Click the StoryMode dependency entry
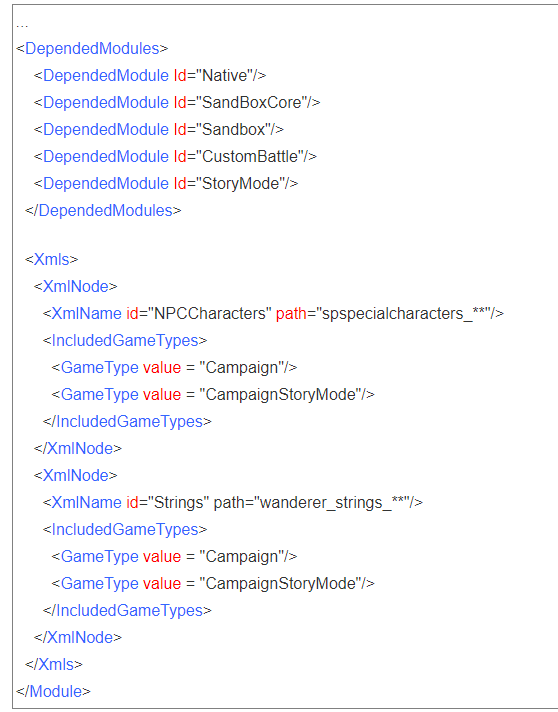This screenshot has width=558, height=712. 166,183
